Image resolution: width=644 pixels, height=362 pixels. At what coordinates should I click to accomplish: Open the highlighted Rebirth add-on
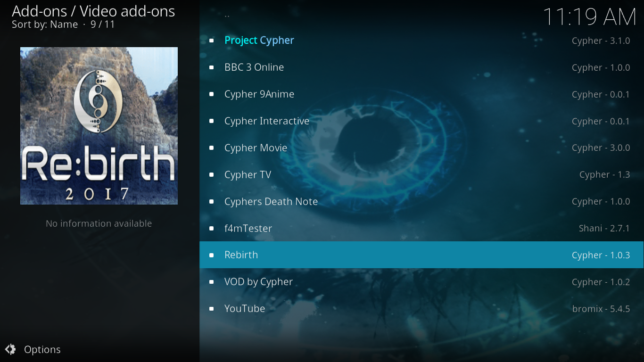[x=421, y=255]
